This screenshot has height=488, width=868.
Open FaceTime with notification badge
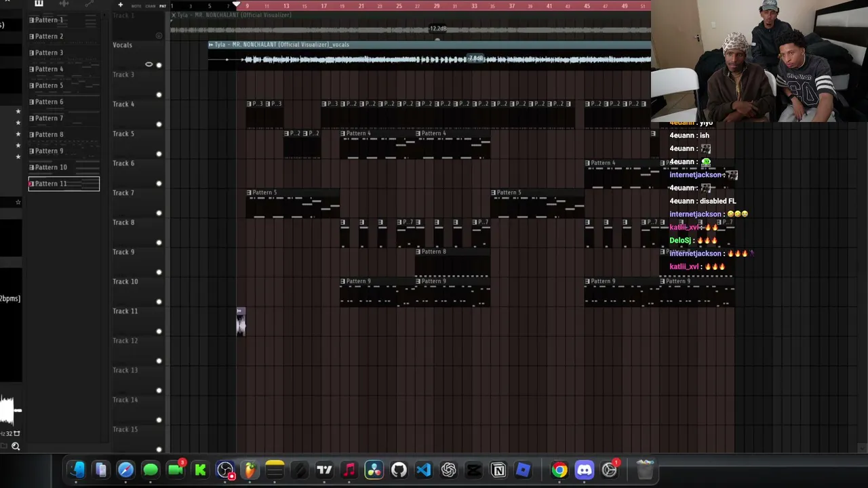coord(176,469)
